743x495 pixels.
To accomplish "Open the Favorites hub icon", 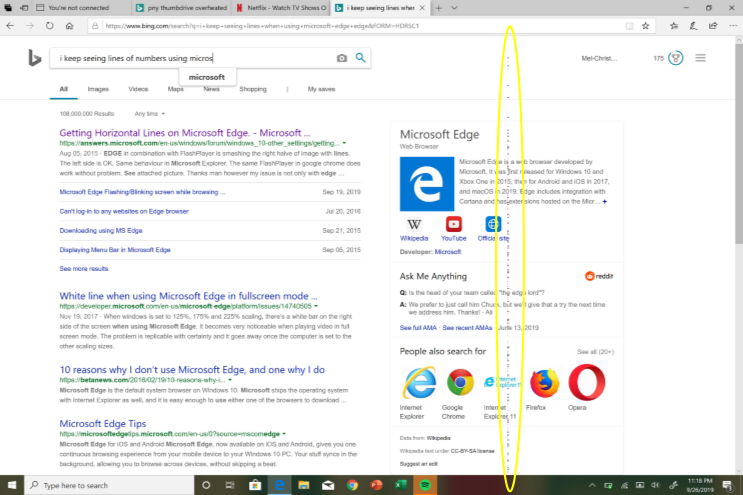I will point(674,26).
